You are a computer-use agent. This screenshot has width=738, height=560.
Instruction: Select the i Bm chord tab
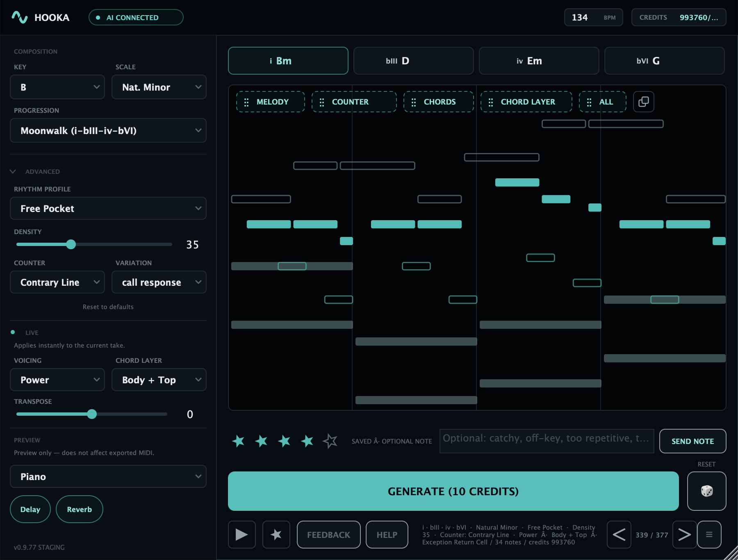(288, 61)
